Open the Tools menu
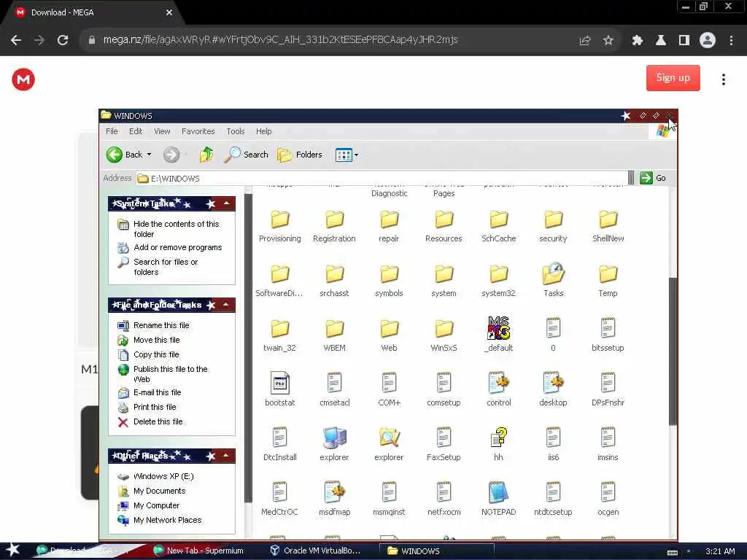747x560 pixels. (236, 131)
